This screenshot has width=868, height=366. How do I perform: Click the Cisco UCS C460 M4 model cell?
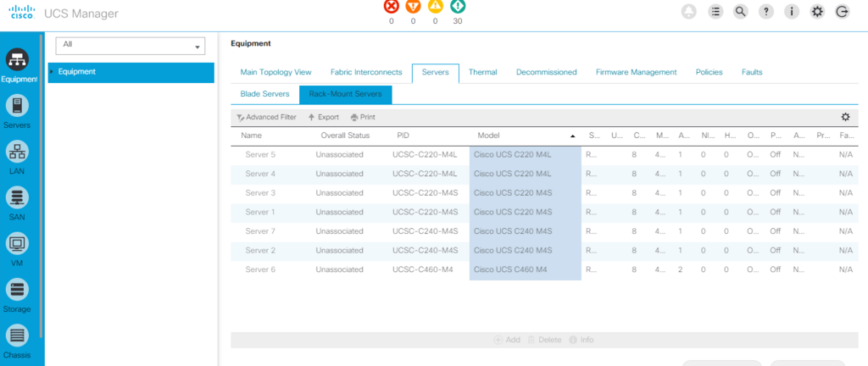pyautogui.click(x=510, y=269)
